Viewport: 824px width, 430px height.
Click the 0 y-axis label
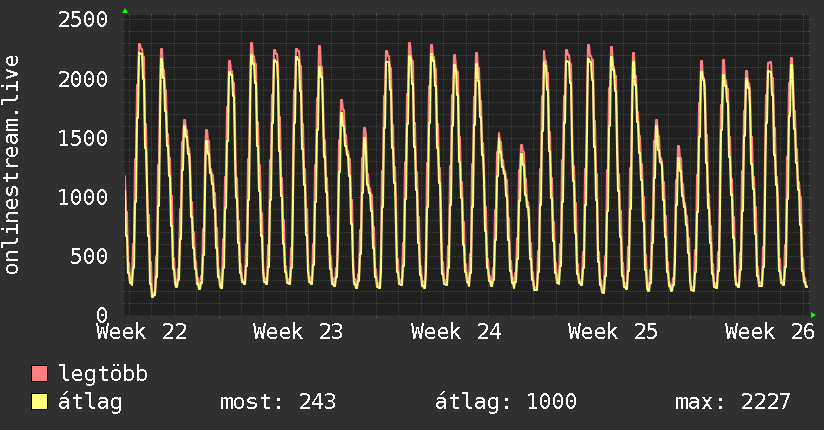102,314
